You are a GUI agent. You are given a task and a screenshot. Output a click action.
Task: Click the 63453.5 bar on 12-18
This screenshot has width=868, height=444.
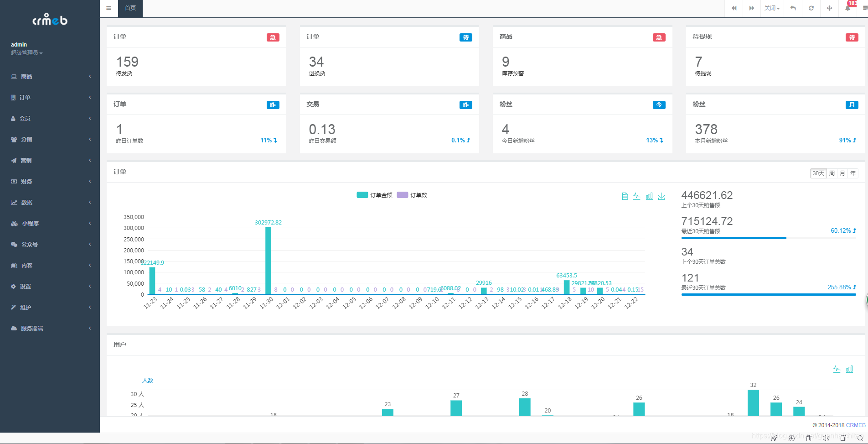click(567, 287)
